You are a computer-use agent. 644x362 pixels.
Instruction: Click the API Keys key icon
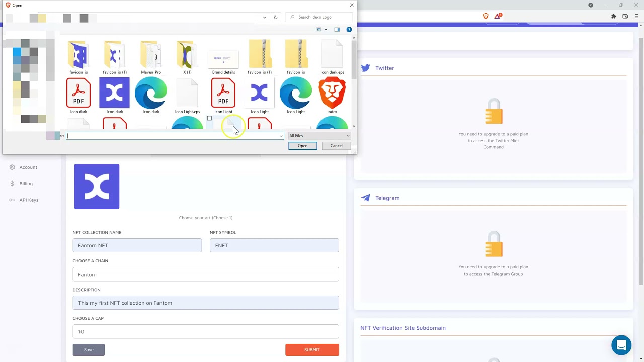(12, 200)
